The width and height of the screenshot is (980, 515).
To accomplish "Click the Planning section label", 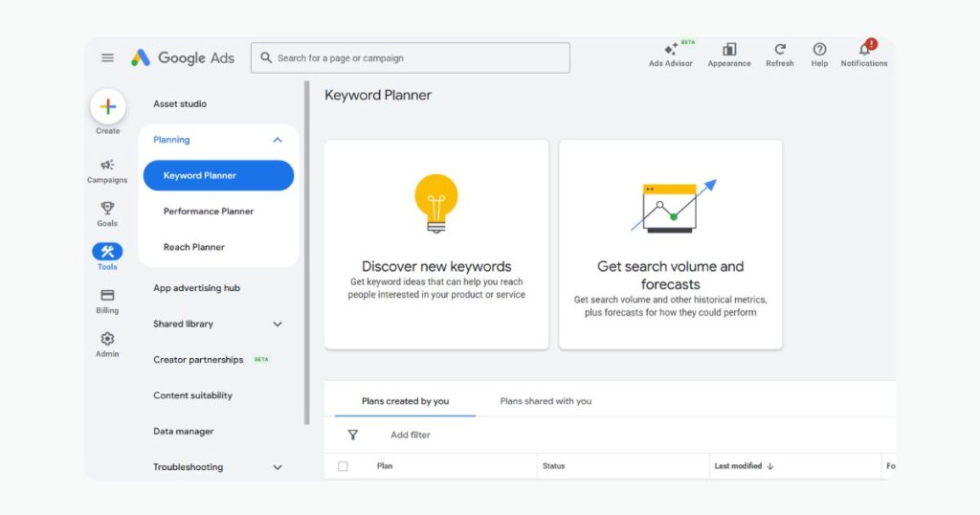I will tap(171, 140).
